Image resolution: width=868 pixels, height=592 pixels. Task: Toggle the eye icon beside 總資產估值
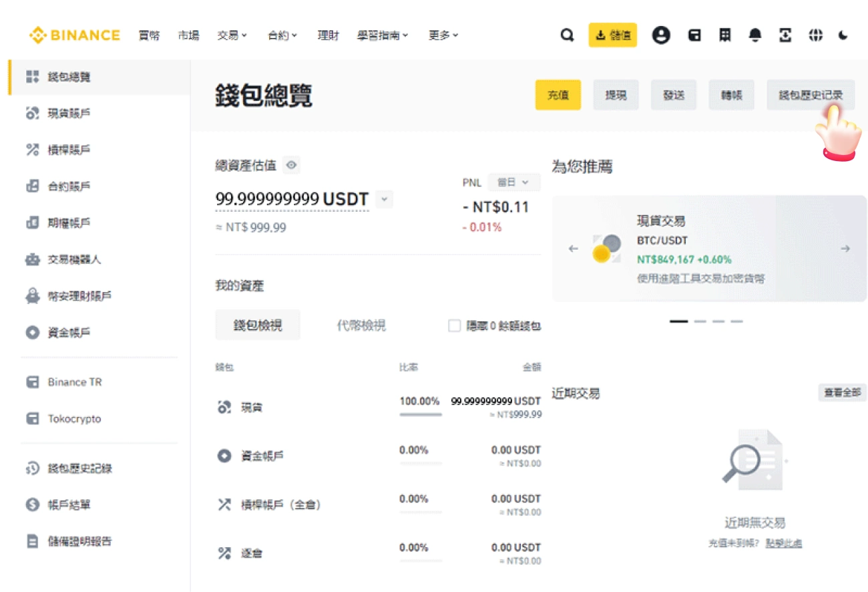(x=290, y=164)
